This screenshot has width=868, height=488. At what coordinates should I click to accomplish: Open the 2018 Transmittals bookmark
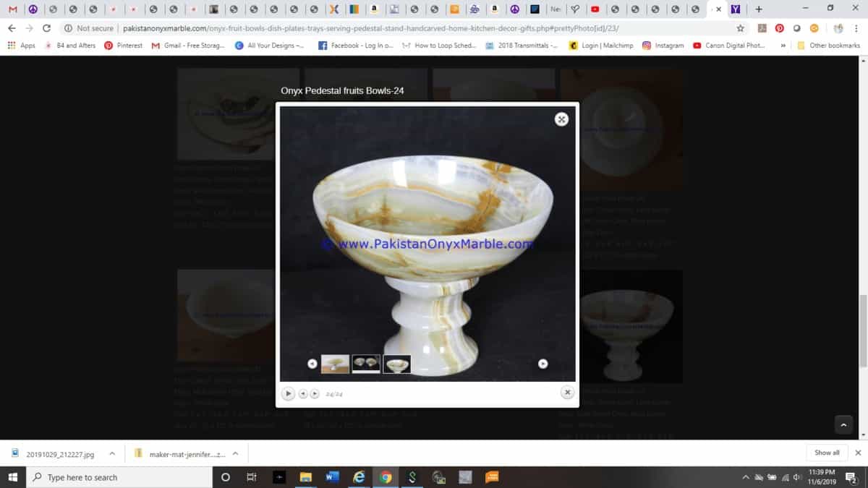point(522,46)
